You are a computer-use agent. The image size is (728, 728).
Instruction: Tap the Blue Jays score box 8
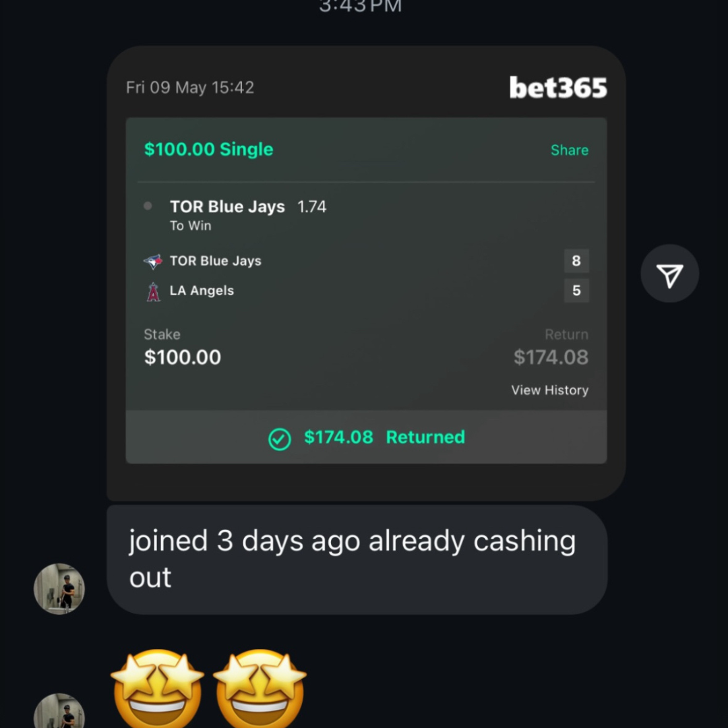576,261
